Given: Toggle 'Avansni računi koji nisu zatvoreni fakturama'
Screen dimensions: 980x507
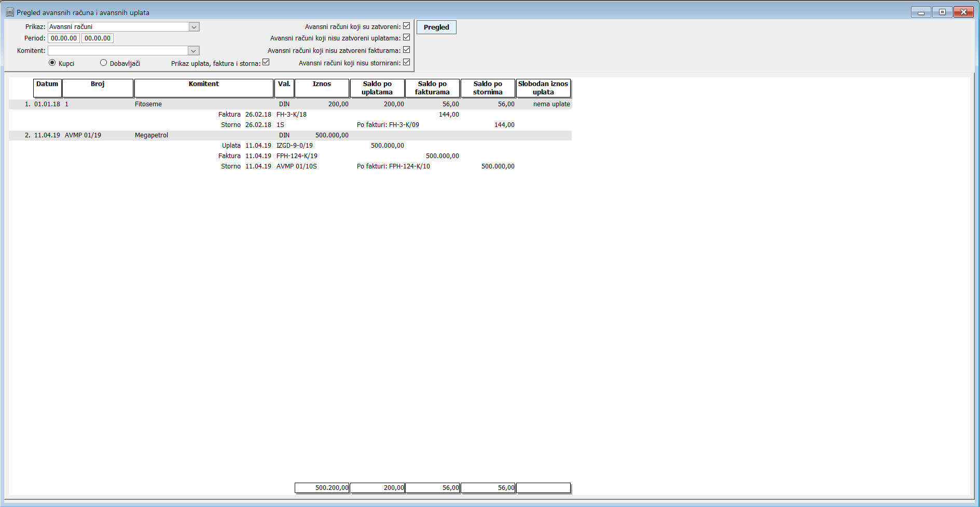Looking at the screenshot, I should [407, 50].
